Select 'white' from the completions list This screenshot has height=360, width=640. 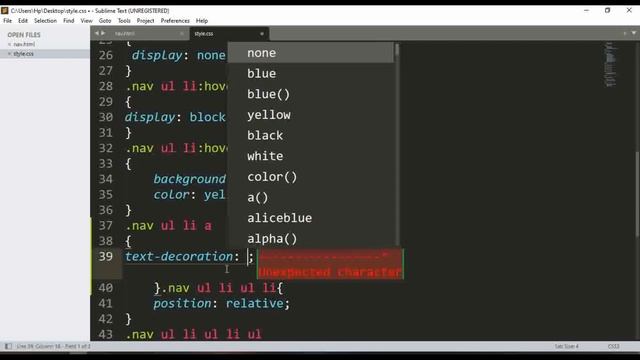pos(311,156)
